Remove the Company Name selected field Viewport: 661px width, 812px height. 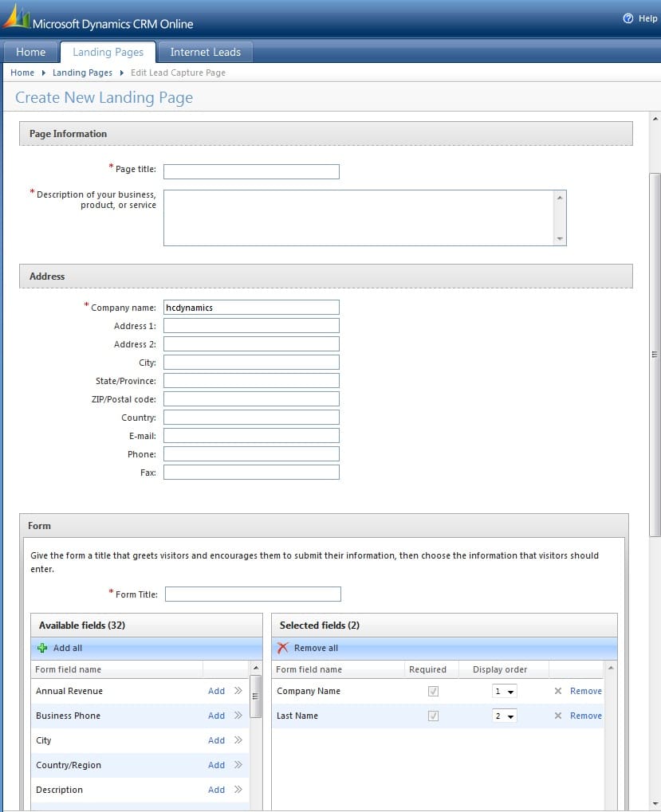(586, 691)
